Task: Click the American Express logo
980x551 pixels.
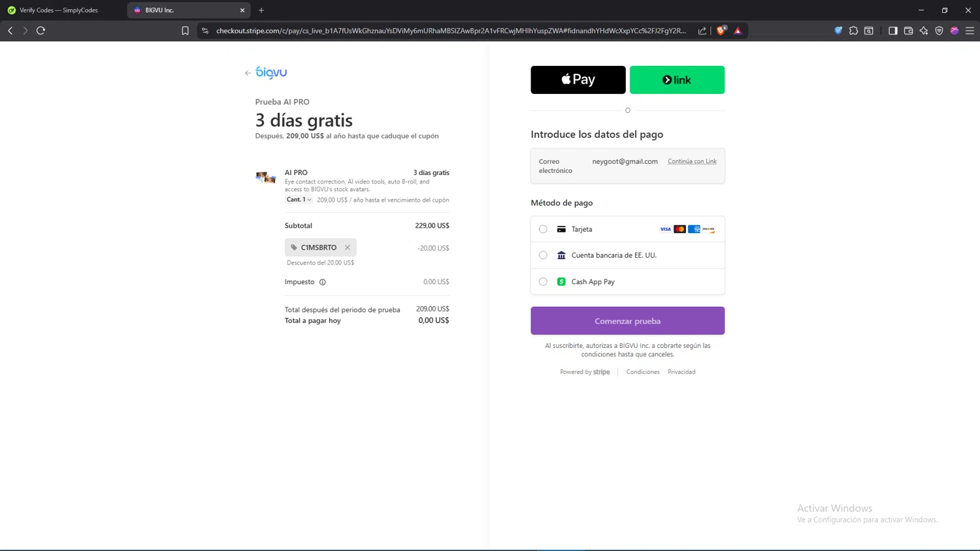Action: pyautogui.click(x=694, y=229)
